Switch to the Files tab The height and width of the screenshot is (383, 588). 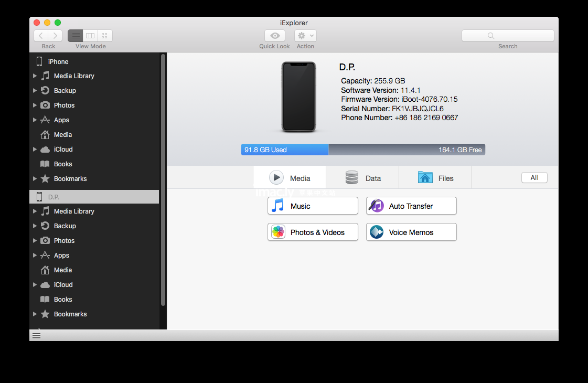435,177
